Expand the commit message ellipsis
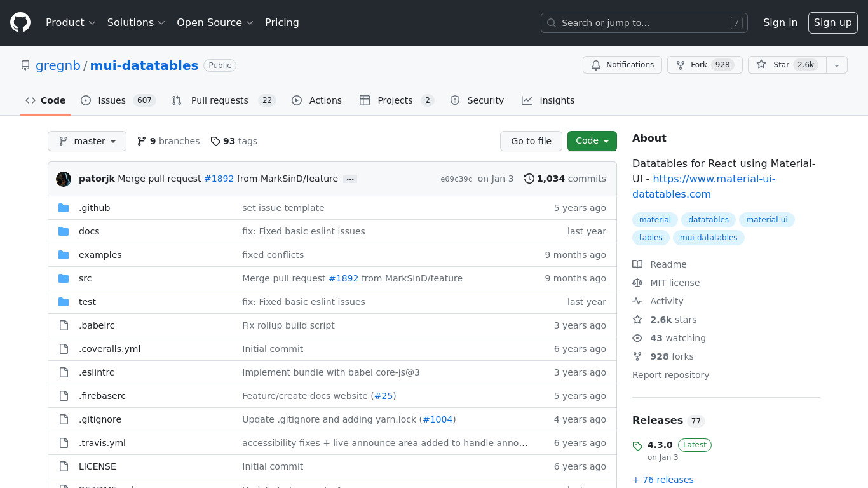Screen dimensions: 868x488 (x=349, y=179)
